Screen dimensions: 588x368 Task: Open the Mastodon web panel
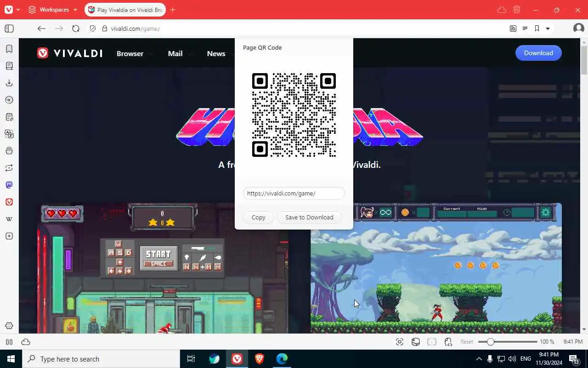click(x=9, y=185)
